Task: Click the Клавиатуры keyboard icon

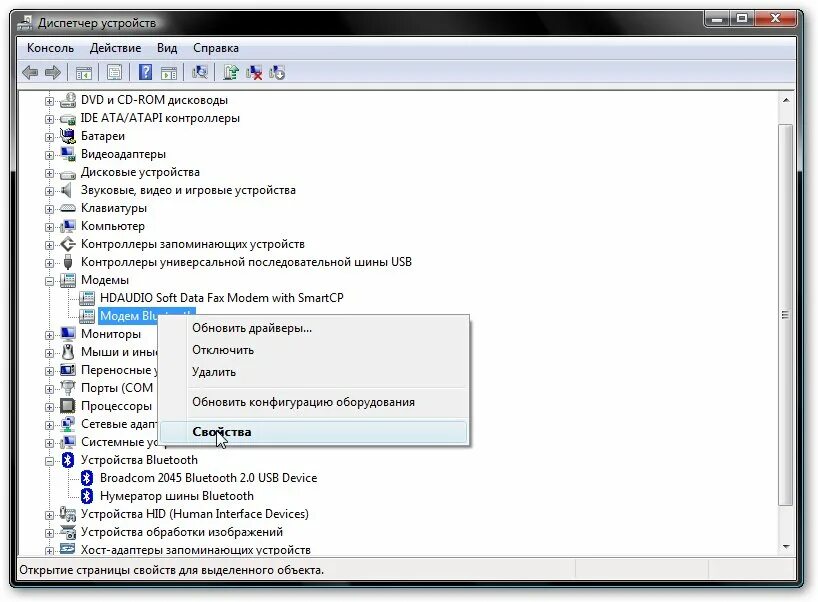Action: 68,208
